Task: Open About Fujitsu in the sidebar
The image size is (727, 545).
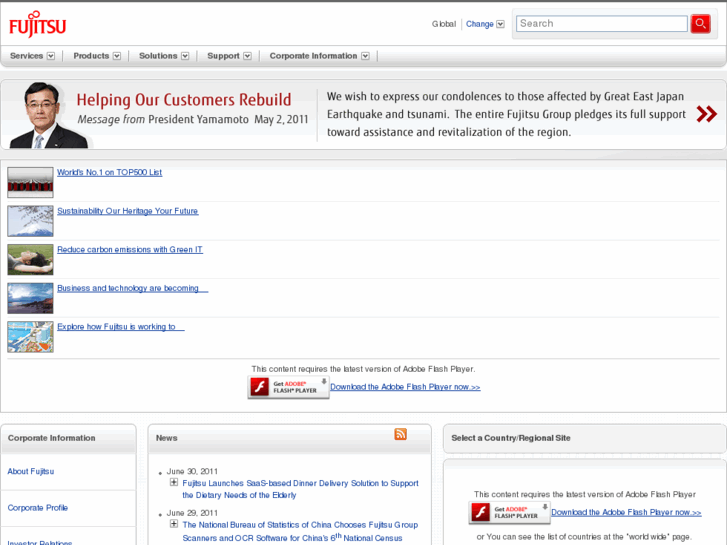Action: coord(31,471)
